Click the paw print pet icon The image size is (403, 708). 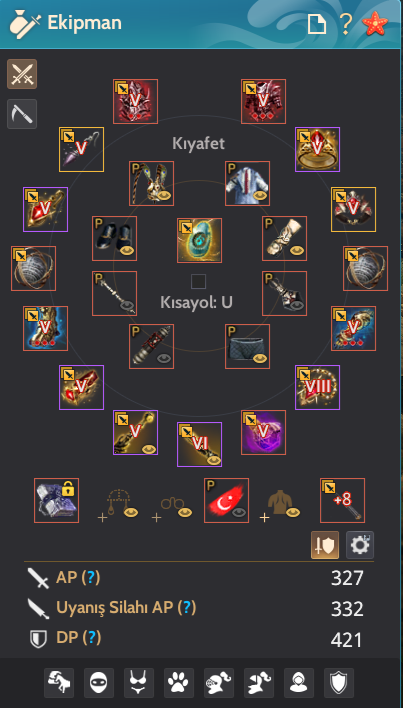click(179, 683)
